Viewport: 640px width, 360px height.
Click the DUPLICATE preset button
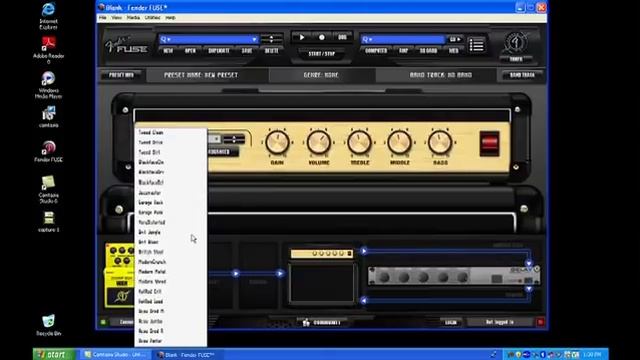click(x=219, y=51)
